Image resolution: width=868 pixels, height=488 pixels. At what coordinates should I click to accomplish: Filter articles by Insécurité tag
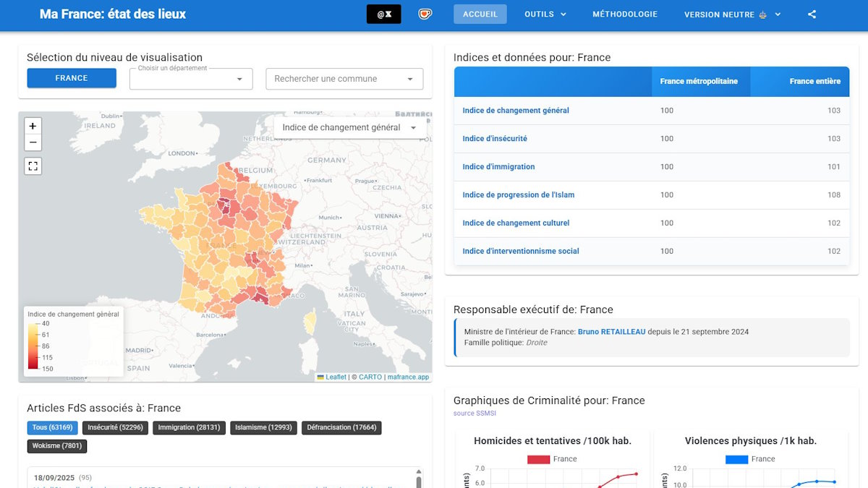[x=115, y=428]
